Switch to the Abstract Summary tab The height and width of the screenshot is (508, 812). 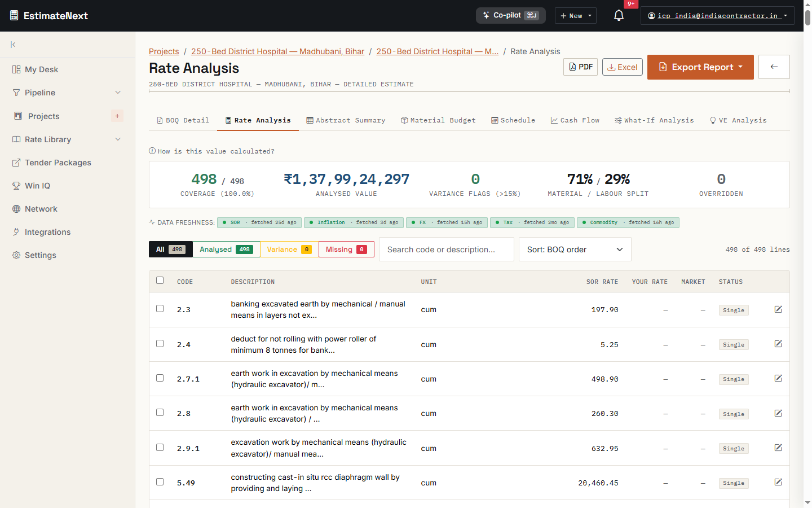coord(346,120)
